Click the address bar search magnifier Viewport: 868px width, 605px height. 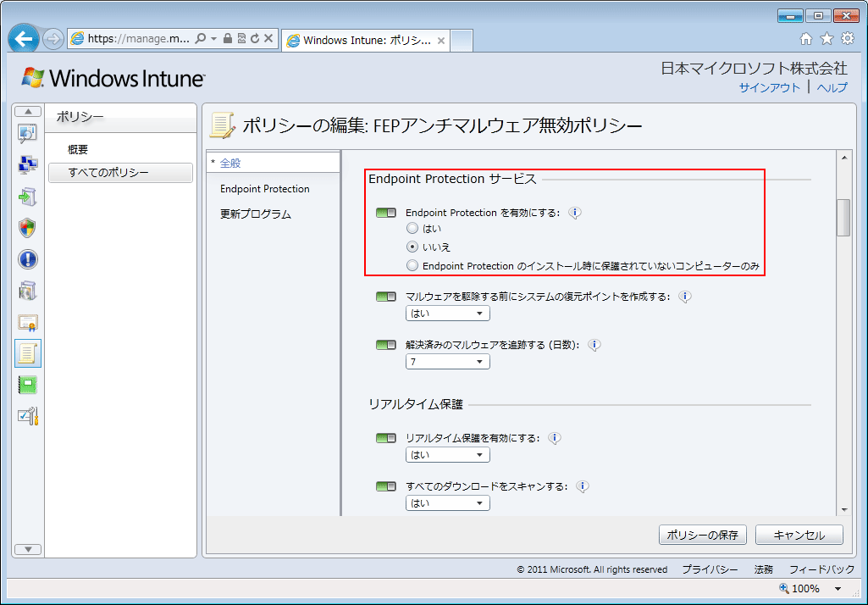(201, 38)
